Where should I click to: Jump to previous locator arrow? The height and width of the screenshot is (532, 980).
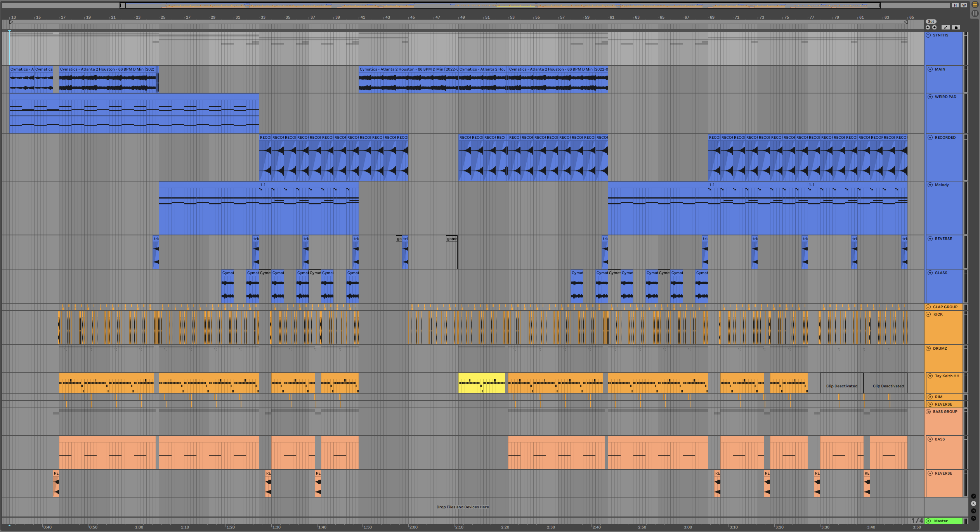928,28
